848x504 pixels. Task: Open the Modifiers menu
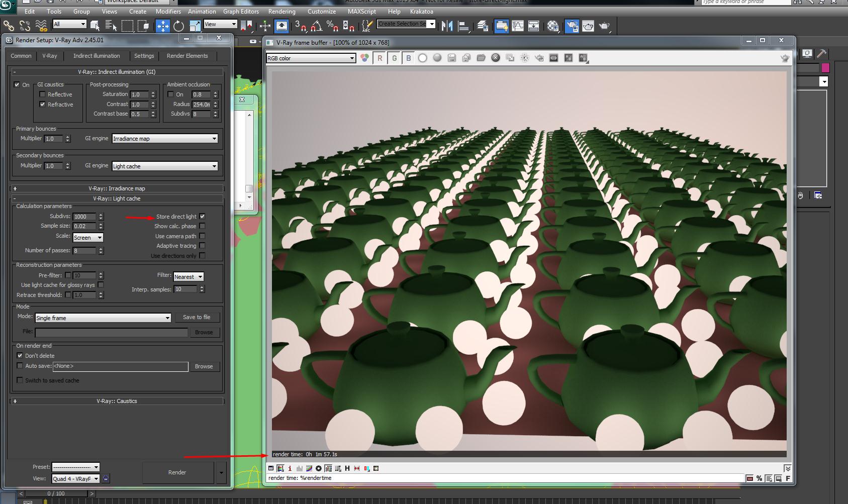[168, 11]
